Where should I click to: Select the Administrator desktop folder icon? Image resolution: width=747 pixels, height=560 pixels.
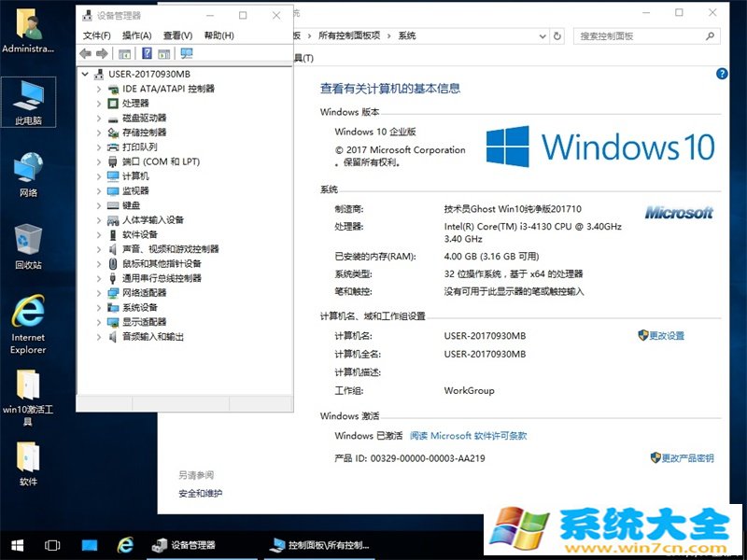click(28, 31)
